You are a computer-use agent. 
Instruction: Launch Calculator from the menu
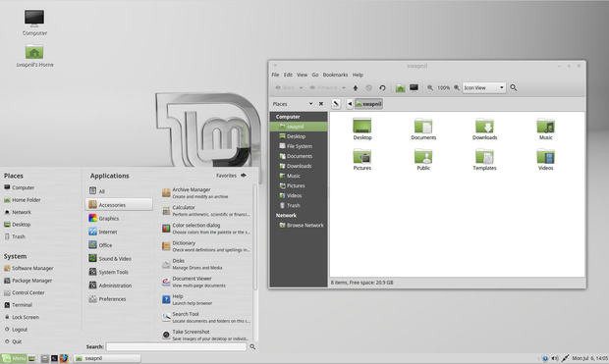[206, 211]
